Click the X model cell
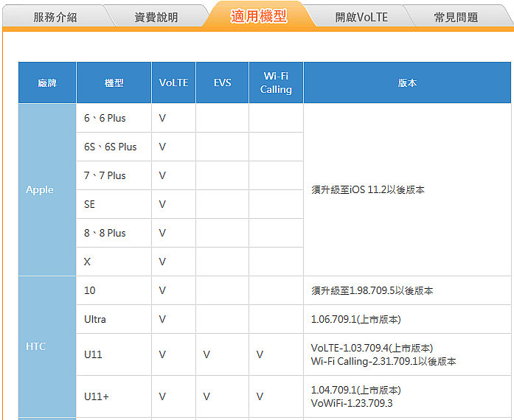This screenshot has width=514, height=420. tap(114, 262)
